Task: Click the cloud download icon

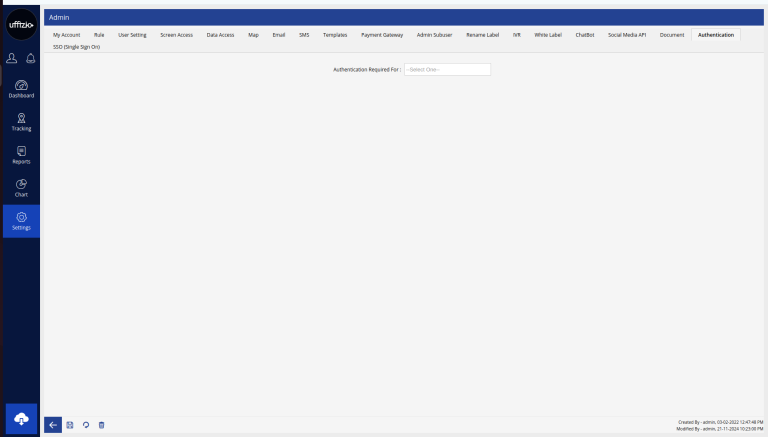Action: pos(21,418)
